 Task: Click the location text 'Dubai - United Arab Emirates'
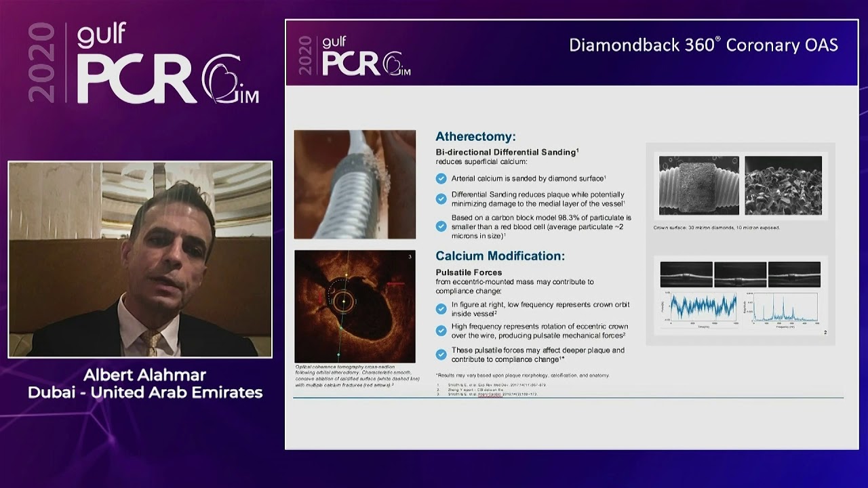pos(144,392)
